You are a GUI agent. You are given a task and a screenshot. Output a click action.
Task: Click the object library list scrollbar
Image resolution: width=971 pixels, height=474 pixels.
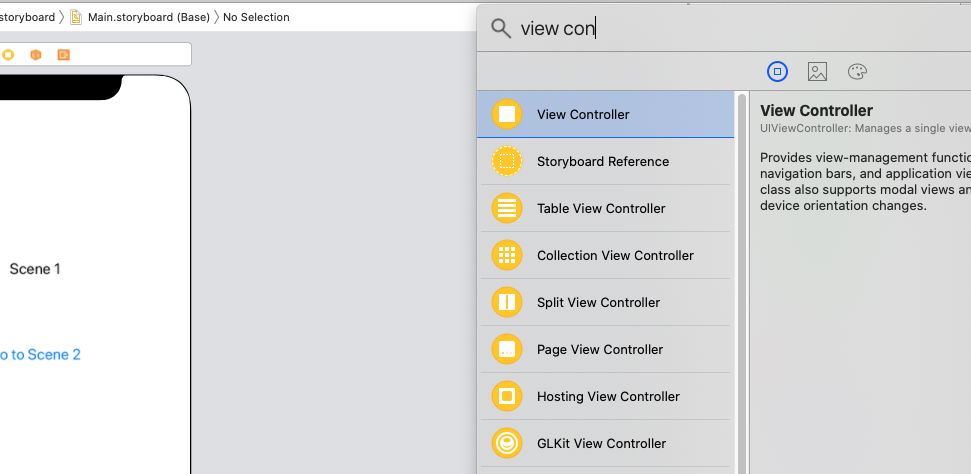click(741, 280)
